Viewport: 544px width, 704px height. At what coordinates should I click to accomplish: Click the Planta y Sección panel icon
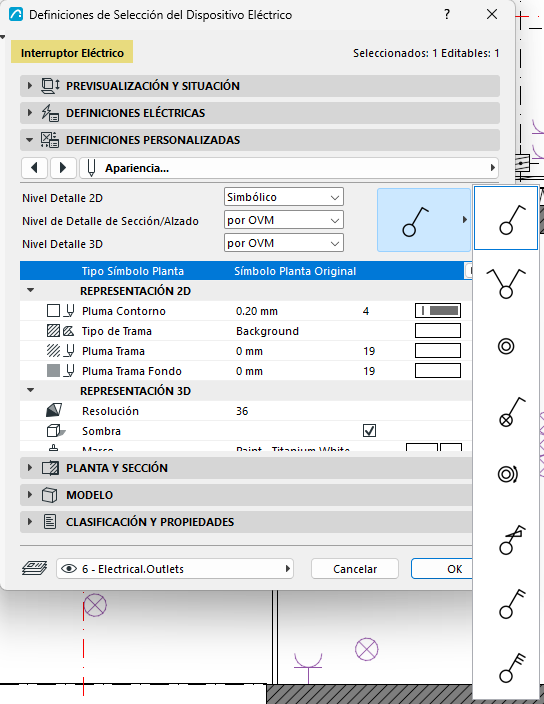click(50, 468)
